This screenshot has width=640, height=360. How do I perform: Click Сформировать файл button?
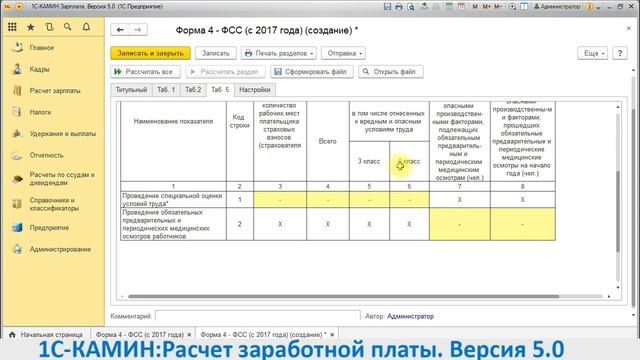click(311, 71)
